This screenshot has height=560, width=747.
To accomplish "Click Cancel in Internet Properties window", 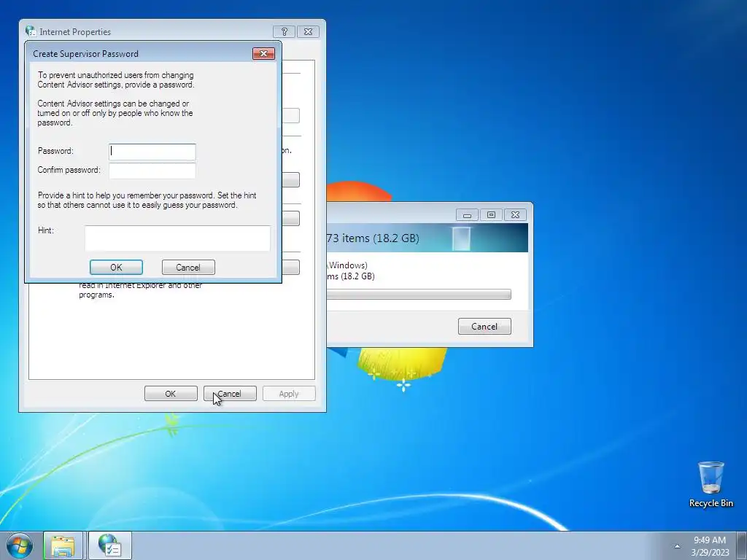I will pos(230,394).
